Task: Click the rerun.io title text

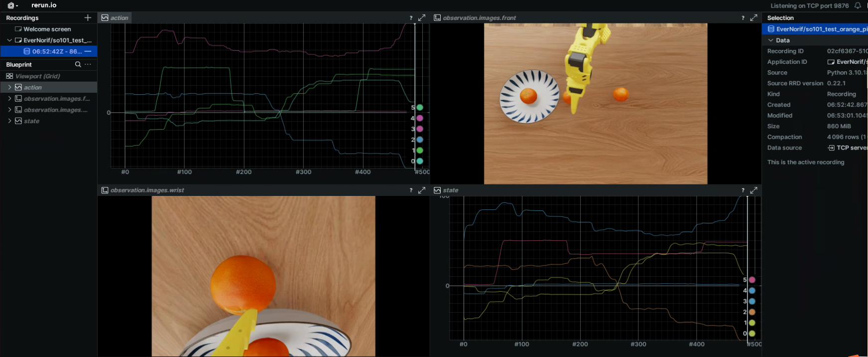Action: point(44,5)
